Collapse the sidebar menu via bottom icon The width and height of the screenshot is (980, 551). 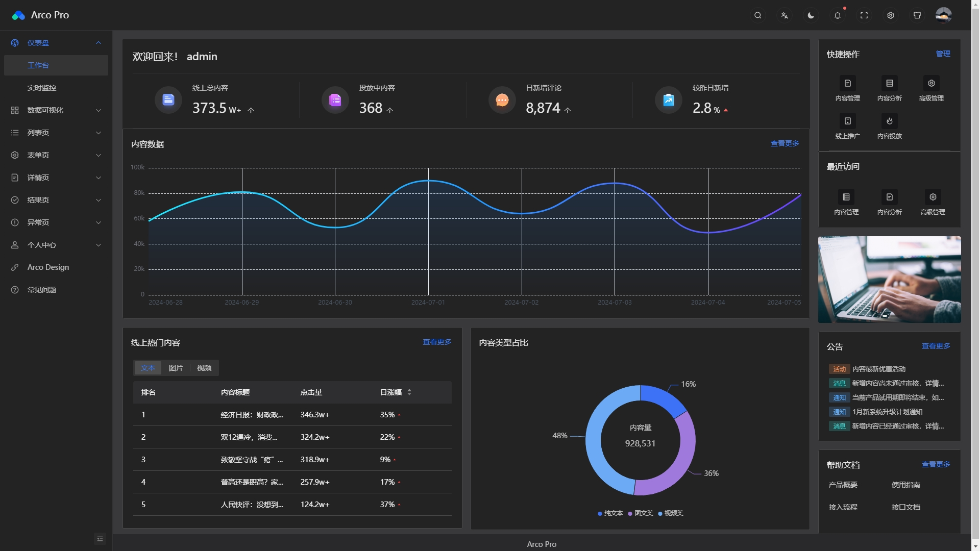click(100, 539)
